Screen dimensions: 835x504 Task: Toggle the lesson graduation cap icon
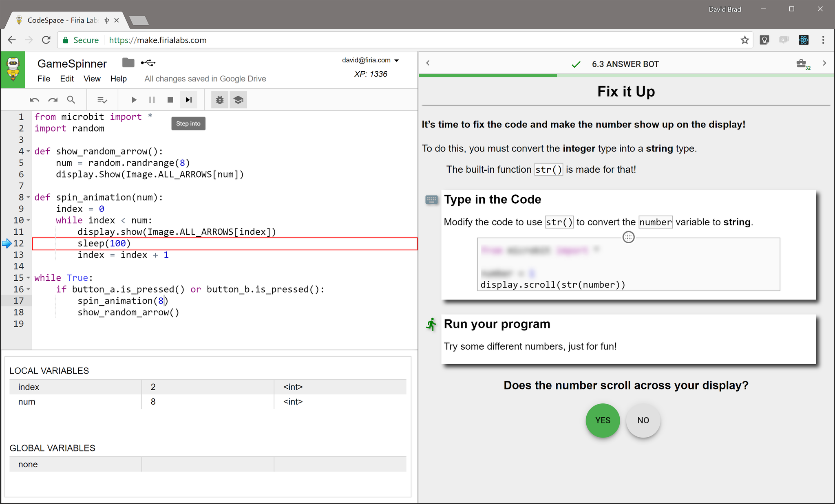(x=239, y=100)
